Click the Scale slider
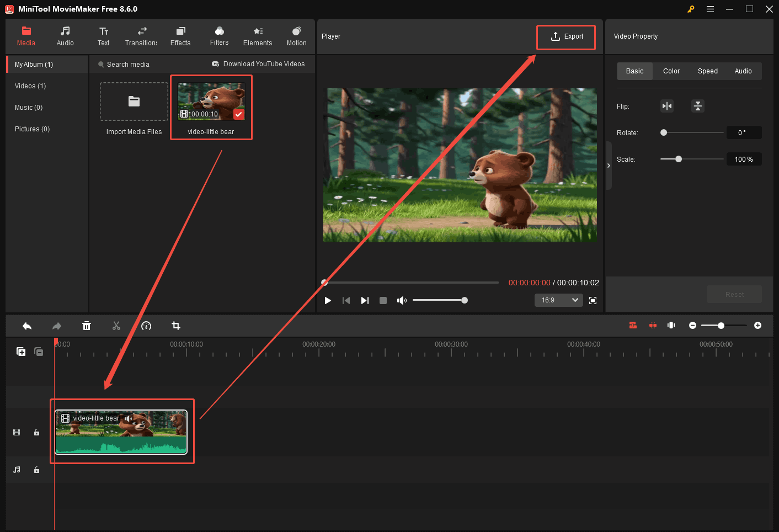 coord(692,159)
